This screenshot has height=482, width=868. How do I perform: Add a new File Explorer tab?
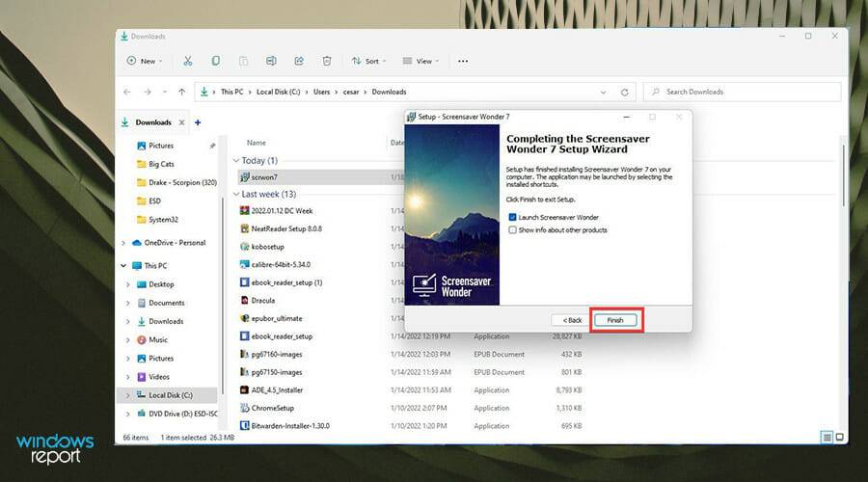point(198,122)
